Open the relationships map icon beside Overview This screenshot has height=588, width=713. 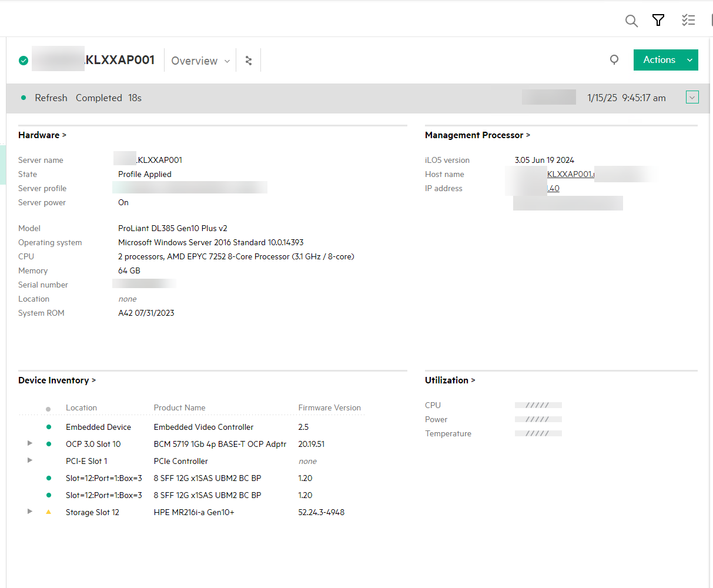click(248, 60)
